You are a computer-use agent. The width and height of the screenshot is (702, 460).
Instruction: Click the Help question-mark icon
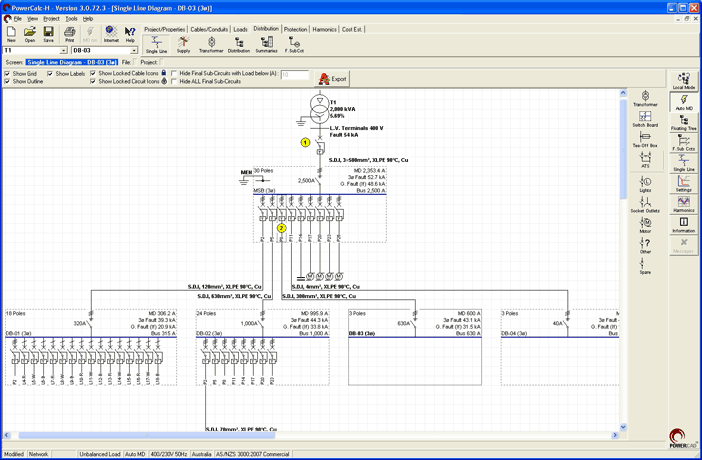pyautogui.click(x=130, y=34)
